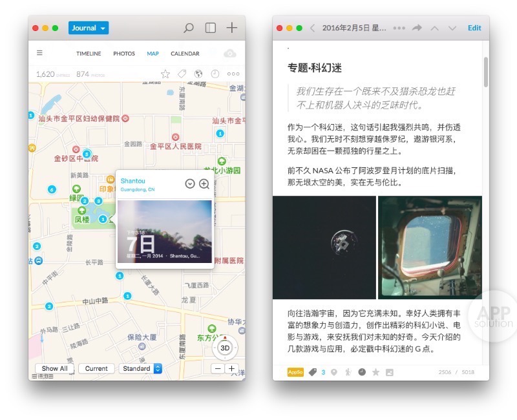The height and width of the screenshot is (420, 517).
Task: Open the Journal dropdown
Action: click(88, 28)
